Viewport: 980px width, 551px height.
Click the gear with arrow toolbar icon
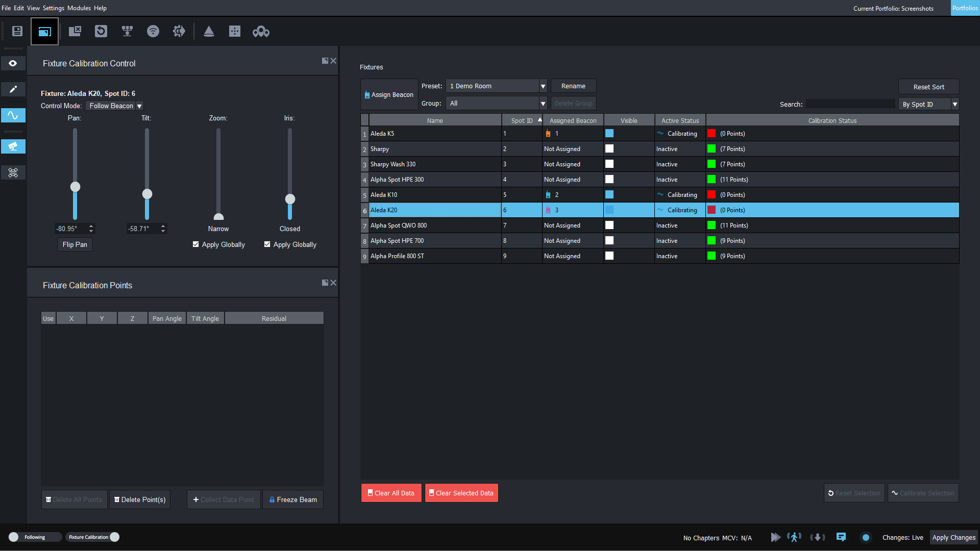tap(179, 32)
